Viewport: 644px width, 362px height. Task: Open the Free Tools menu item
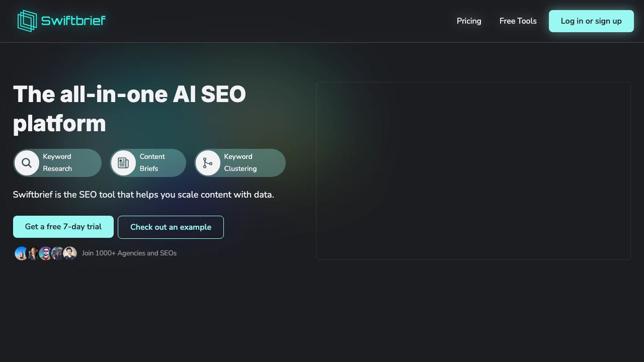tap(518, 21)
